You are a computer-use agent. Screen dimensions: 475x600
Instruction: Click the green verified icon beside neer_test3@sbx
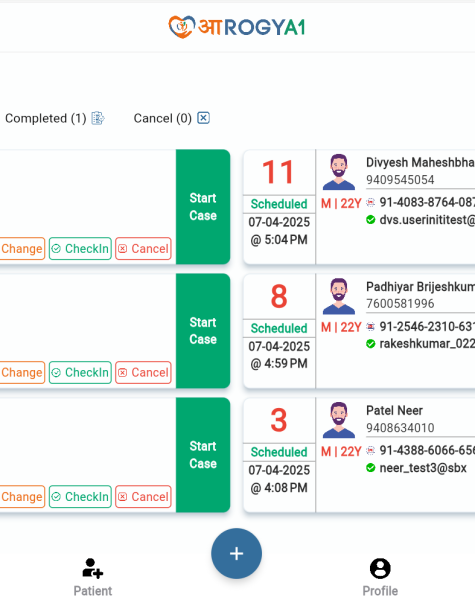pyautogui.click(x=371, y=468)
